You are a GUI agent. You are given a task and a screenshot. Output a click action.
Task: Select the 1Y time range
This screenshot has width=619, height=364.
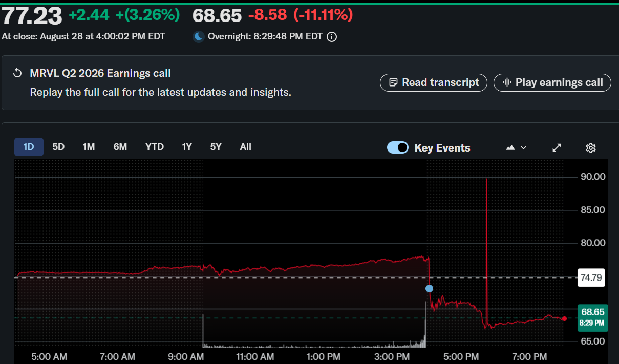point(187,147)
